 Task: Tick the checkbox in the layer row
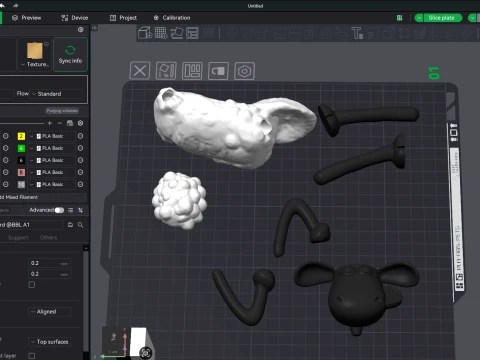tap(32, 356)
